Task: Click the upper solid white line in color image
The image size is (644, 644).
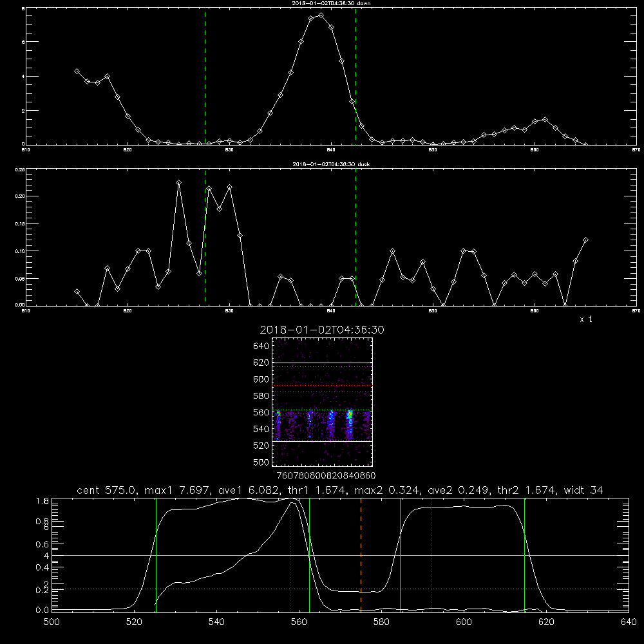Action: pyautogui.click(x=323, y=363)
